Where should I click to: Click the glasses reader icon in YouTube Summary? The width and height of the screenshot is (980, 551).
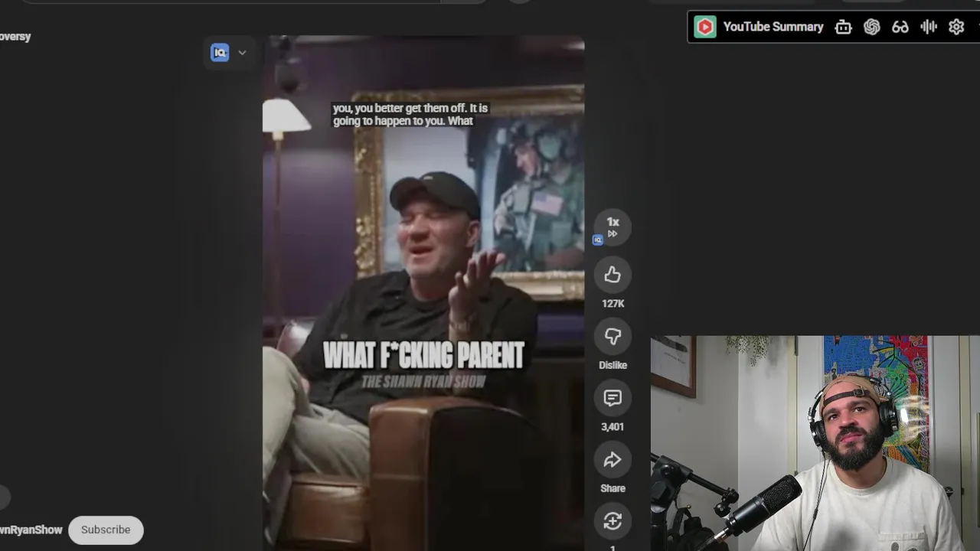900,27
